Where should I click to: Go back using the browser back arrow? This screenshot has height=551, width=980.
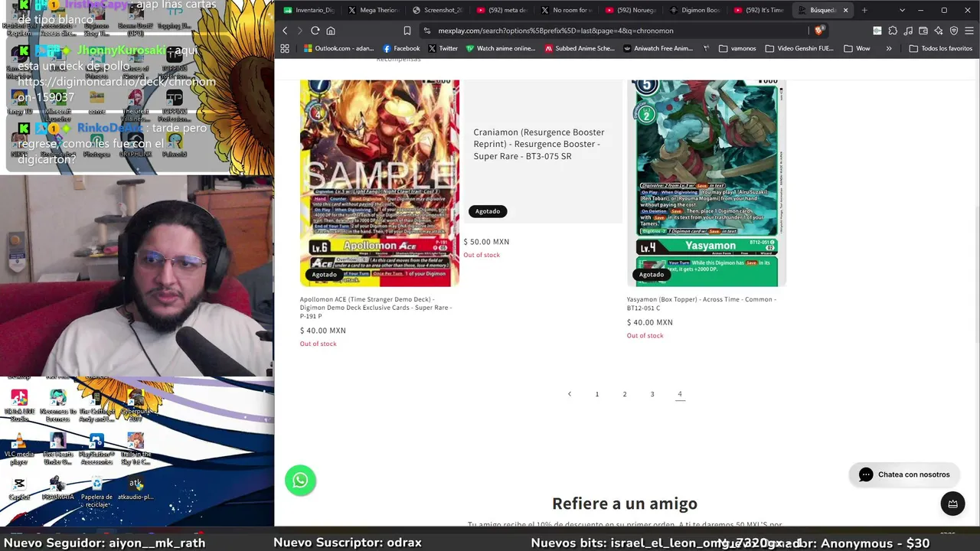coord(285,31)
